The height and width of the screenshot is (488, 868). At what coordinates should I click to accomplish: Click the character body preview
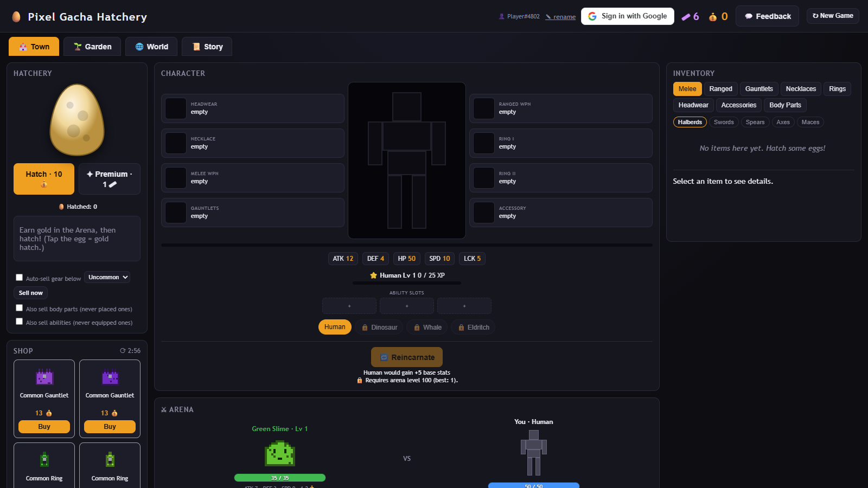point(407,160)
